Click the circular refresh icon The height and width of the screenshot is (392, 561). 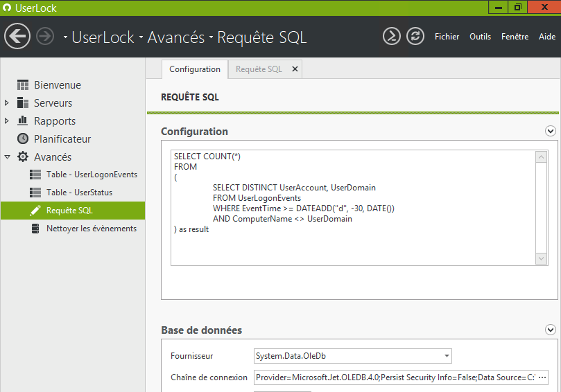[415, 36]
